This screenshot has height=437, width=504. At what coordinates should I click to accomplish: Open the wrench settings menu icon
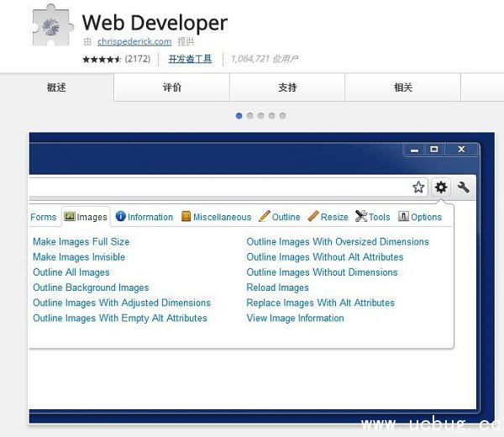[x=463, y=187]
